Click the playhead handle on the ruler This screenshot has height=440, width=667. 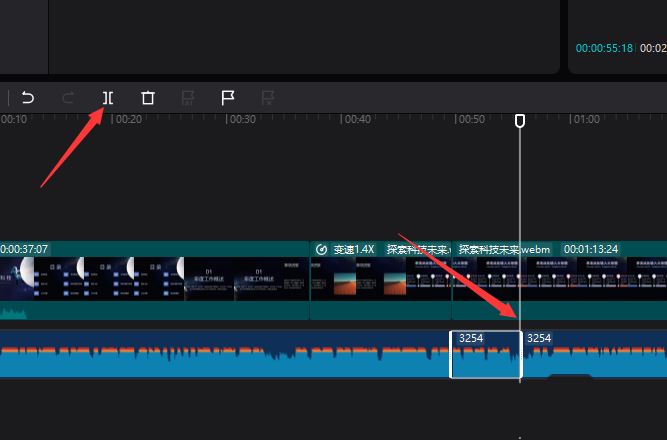pos(520,121)
